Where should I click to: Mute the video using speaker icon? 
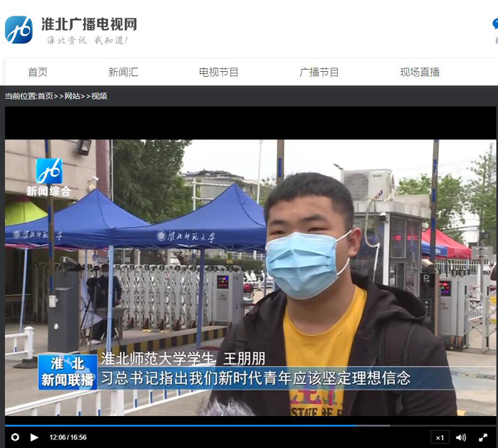461,437
